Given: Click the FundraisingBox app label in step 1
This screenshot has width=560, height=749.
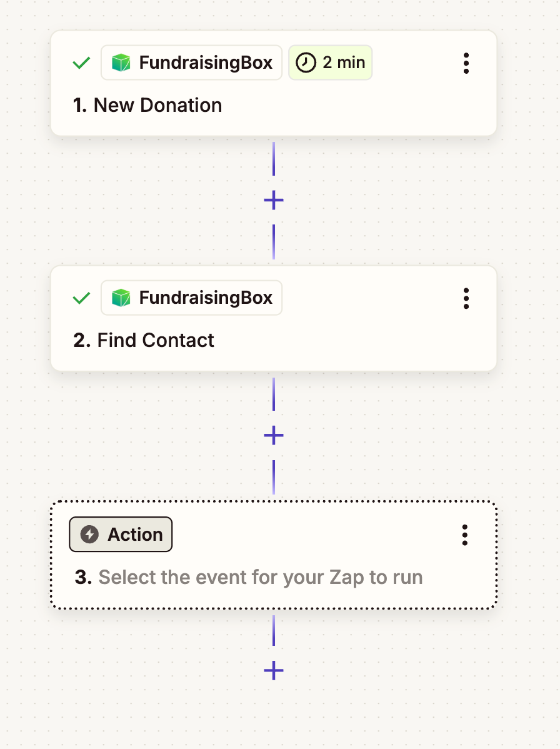Looking at the screenshot, I should click(206, 63).
